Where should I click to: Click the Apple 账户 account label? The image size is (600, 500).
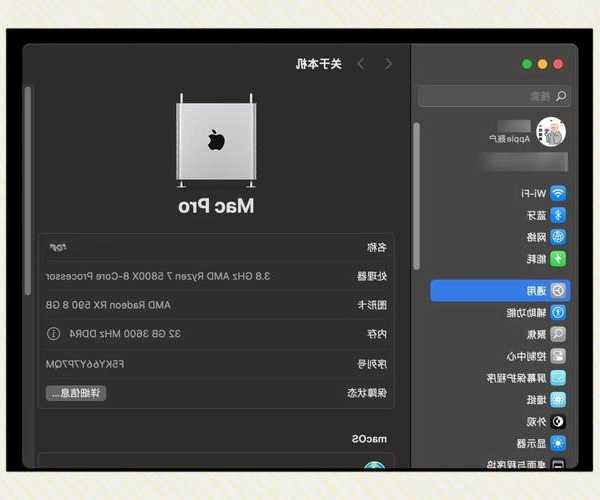tap(509, 138)
